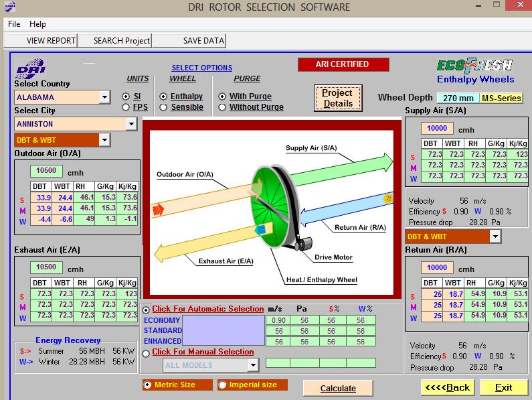Click the Exit button
The image size is (532, 400).
click(503, 387)
